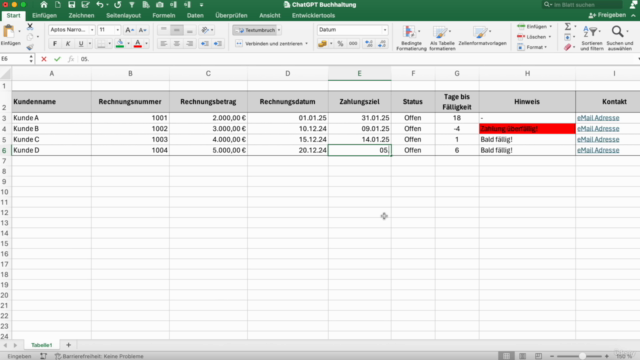Expand the Löschen dropdown
This screenshot has width=640, height=360.
[550, 37]
